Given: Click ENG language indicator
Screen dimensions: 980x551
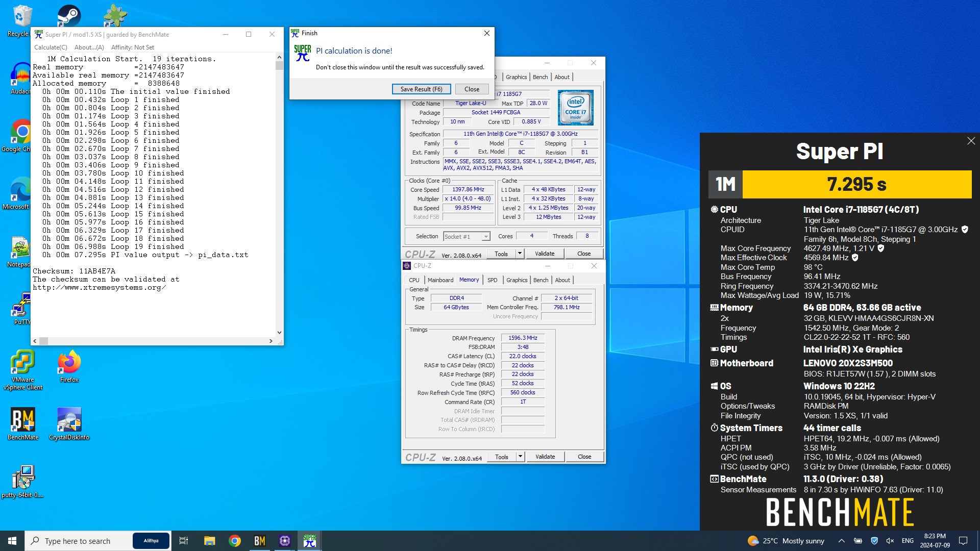Looking at the screenshot, I should tap(908, 541).
